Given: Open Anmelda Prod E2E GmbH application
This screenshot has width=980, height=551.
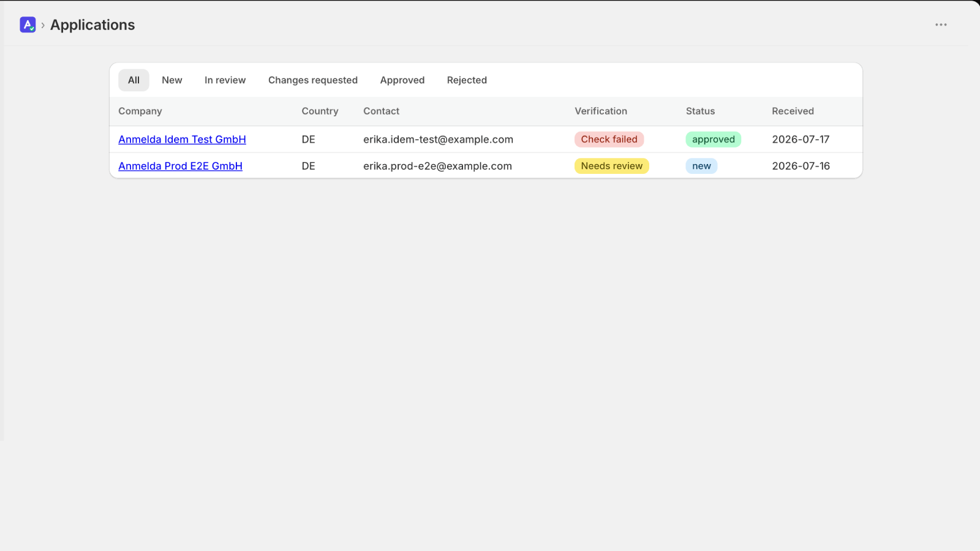Looking at the screenshot, I should click(x=180, y=166).
